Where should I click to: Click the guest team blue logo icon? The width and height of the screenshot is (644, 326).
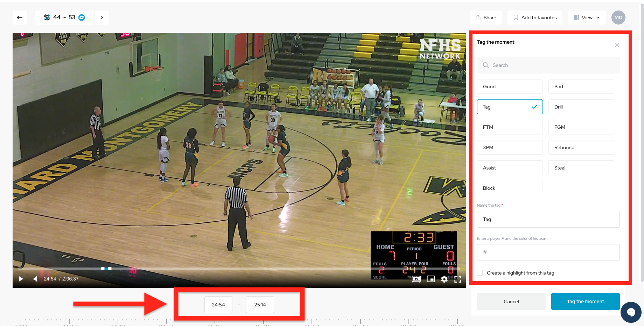[x=82, y=18]
